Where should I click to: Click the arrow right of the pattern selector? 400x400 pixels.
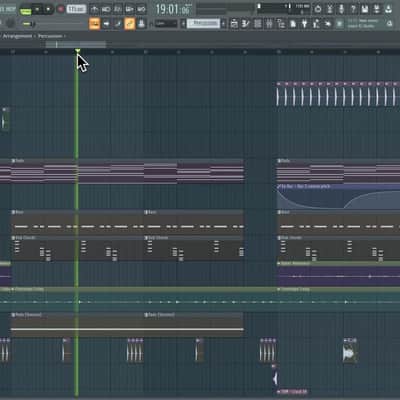(223, 24)
